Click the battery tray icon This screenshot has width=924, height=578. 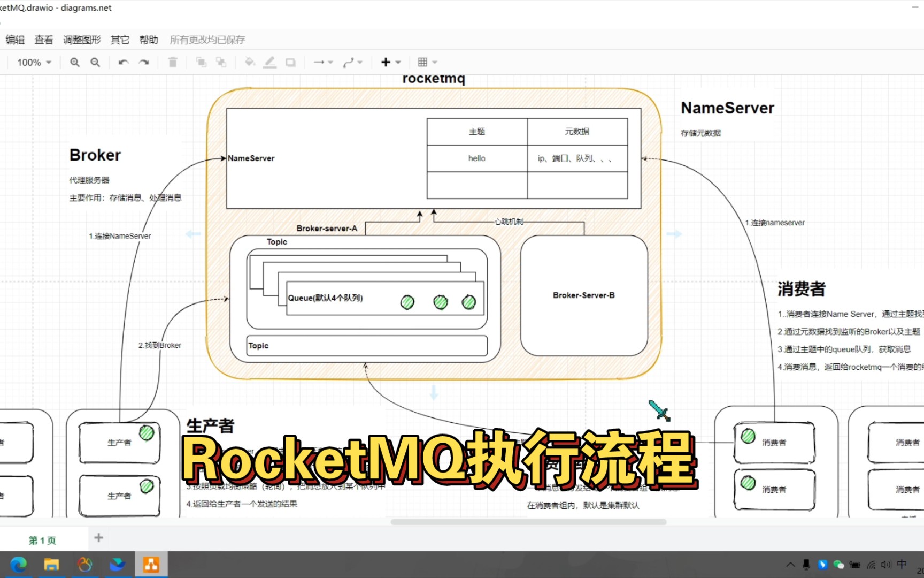pos(854,565)
